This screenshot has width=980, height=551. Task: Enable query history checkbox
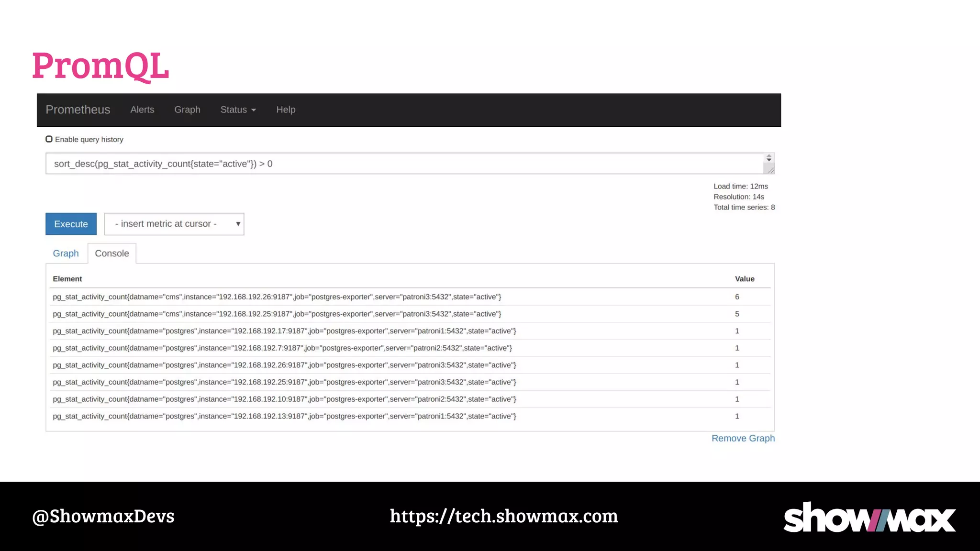(49, 139)
